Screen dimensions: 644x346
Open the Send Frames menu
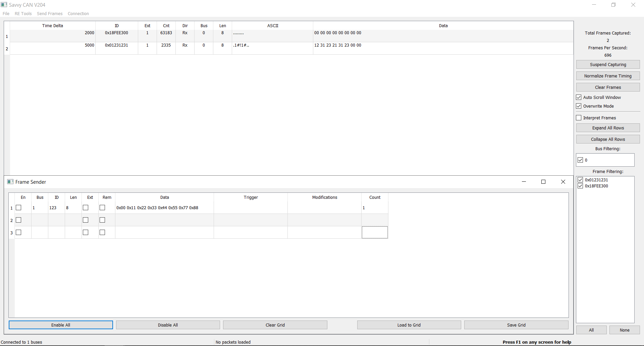coord(50,14)
